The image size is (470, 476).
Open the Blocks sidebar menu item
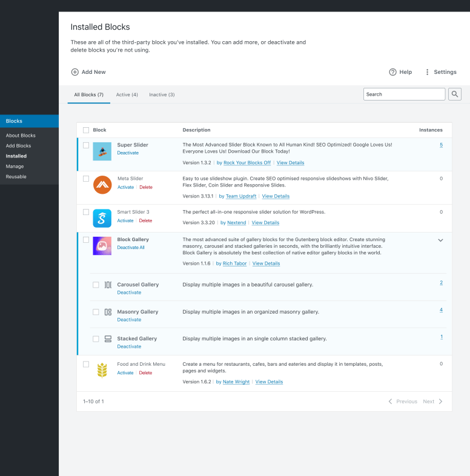click(x=29, y=121)
